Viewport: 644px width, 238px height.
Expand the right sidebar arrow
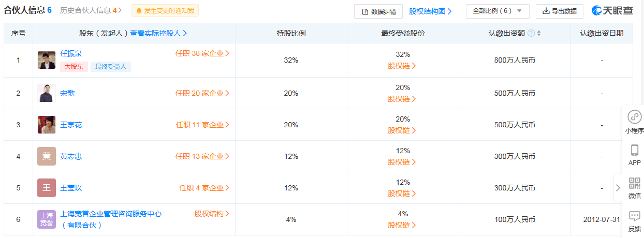618,188
